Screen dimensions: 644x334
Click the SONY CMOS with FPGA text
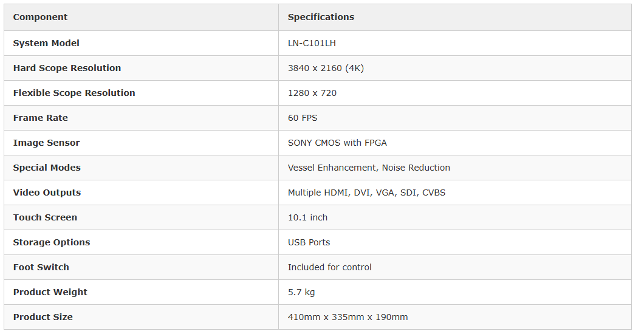click(337, 143)
